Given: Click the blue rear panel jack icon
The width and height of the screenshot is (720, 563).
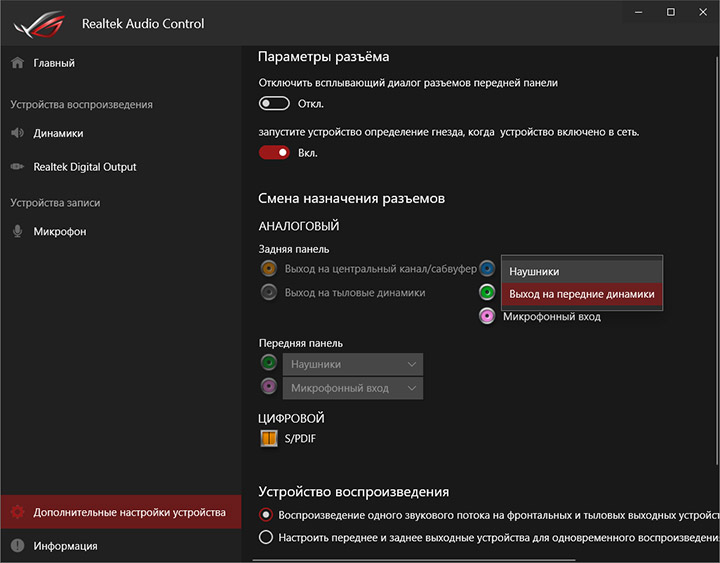Looking at the screenshot, I should 487,268.
